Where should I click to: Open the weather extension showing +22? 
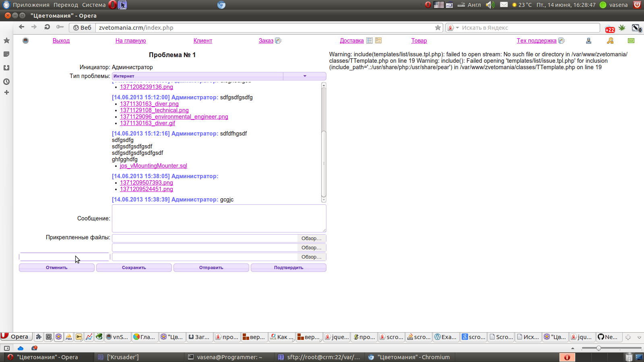tap(610, 28)
